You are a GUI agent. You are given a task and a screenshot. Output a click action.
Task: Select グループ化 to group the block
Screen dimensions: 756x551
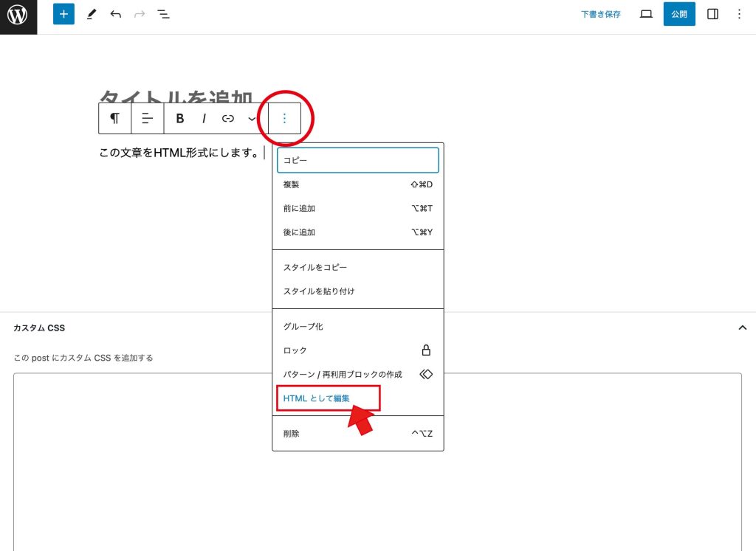358,327
